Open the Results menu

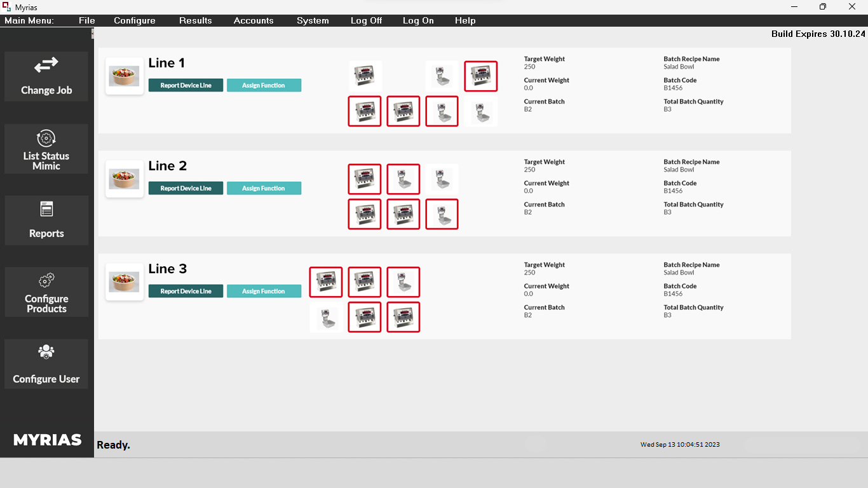pyautogui.click(x=195, y=20)
